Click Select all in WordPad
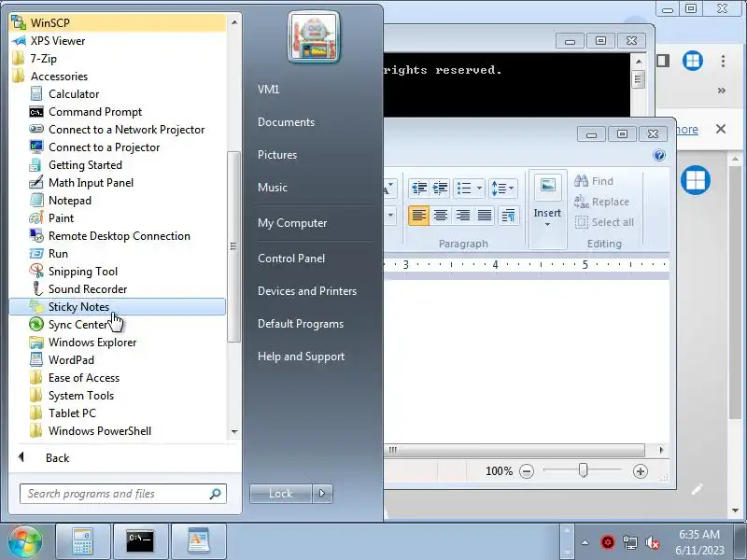This screenshot has width=747, height=560. click(604, 222)
